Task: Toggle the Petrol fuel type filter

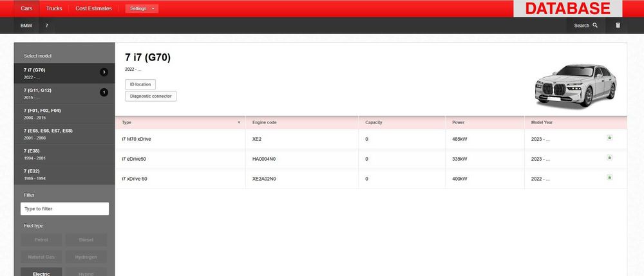Action: 41,240
